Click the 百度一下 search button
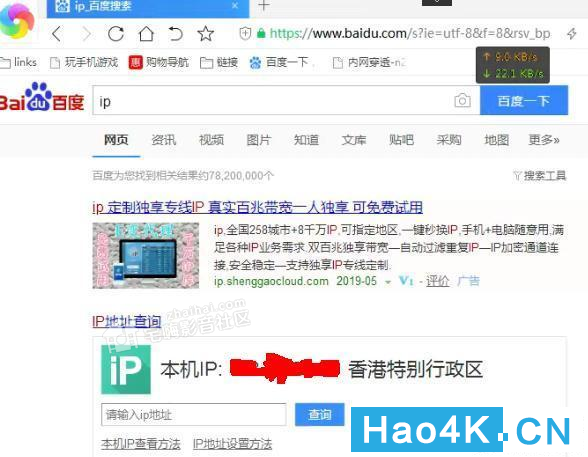 524,100
